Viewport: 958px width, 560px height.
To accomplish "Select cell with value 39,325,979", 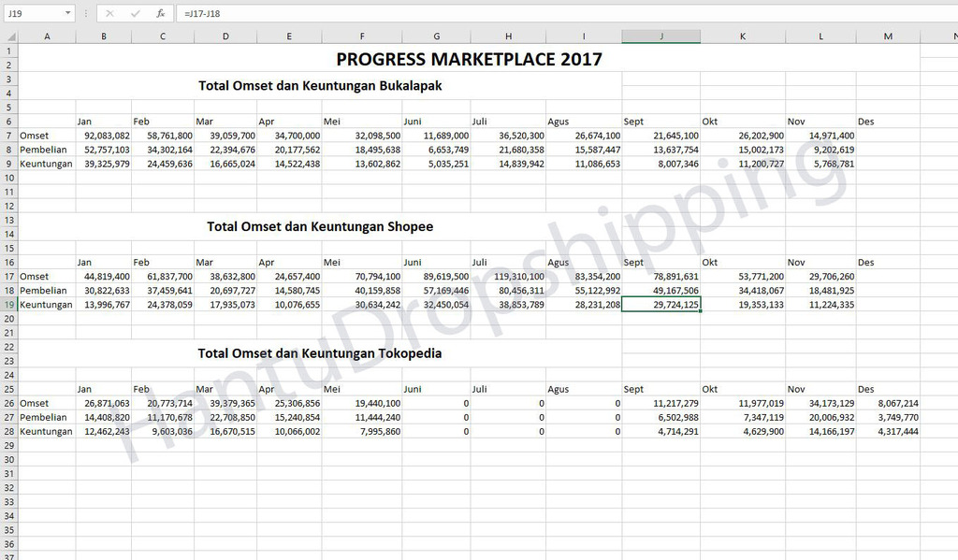I will (x=104, y=164).
